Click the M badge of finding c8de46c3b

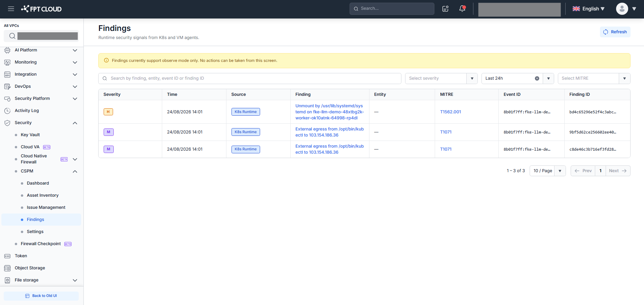pos(108,149)
